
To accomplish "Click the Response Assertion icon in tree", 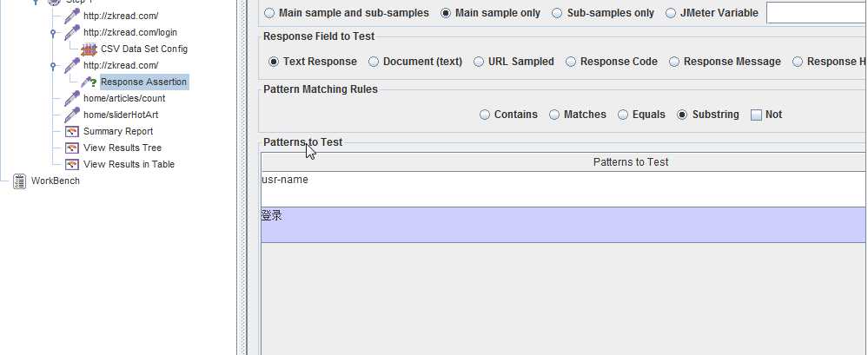I will 89,82.
